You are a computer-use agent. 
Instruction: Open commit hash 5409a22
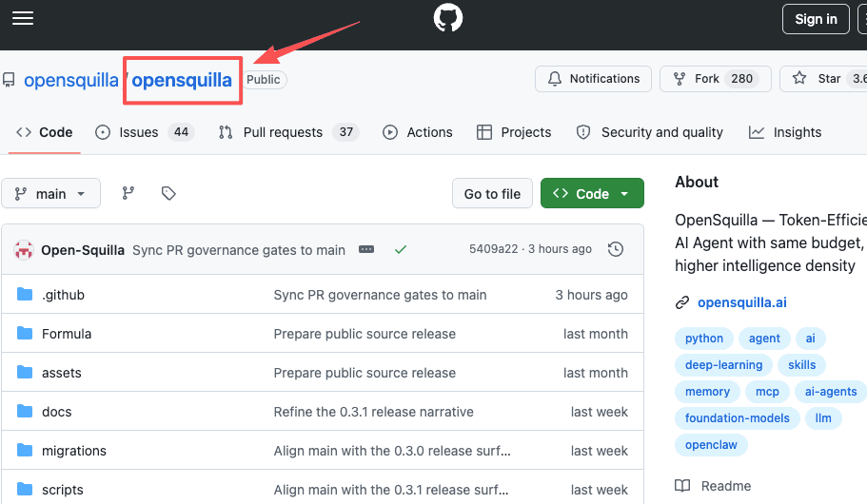493,249
